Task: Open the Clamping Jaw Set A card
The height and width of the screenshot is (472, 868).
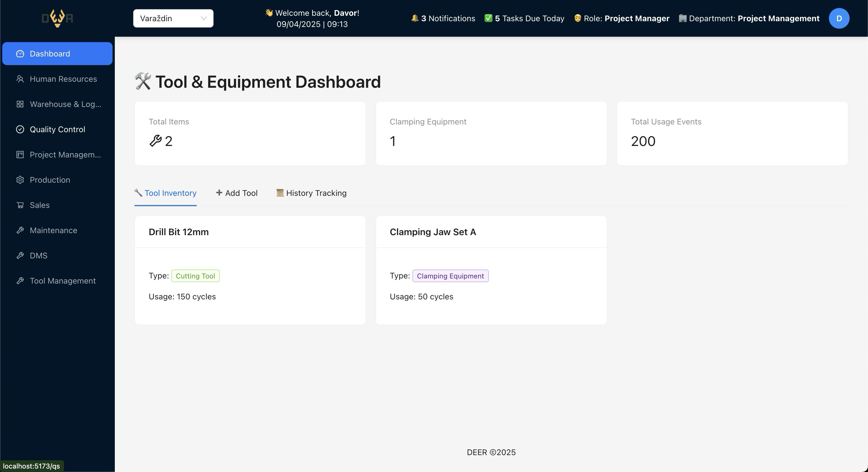Action: [x=491, y=270]
